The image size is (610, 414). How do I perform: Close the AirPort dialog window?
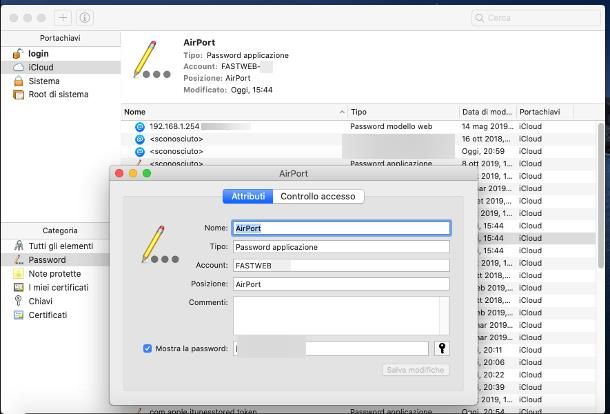[x=119, y=173]
